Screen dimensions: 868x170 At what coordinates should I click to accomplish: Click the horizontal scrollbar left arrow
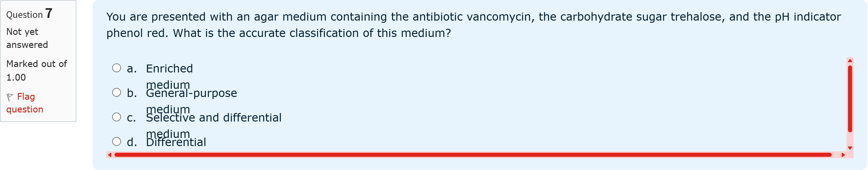tap(109, 155)
